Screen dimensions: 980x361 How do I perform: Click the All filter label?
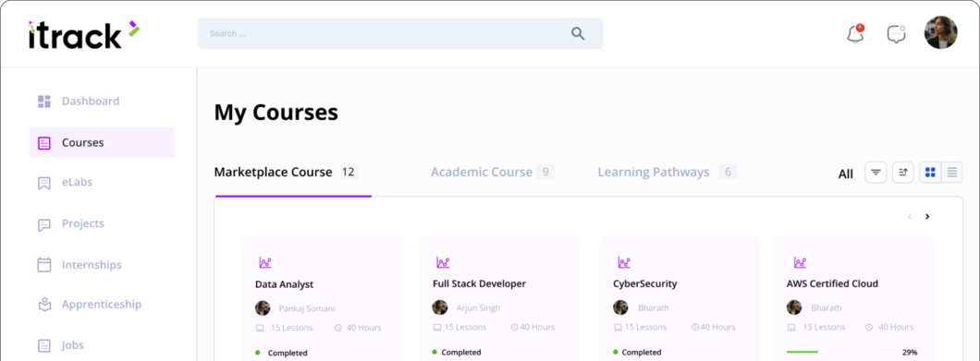click(x=846, y=174)
